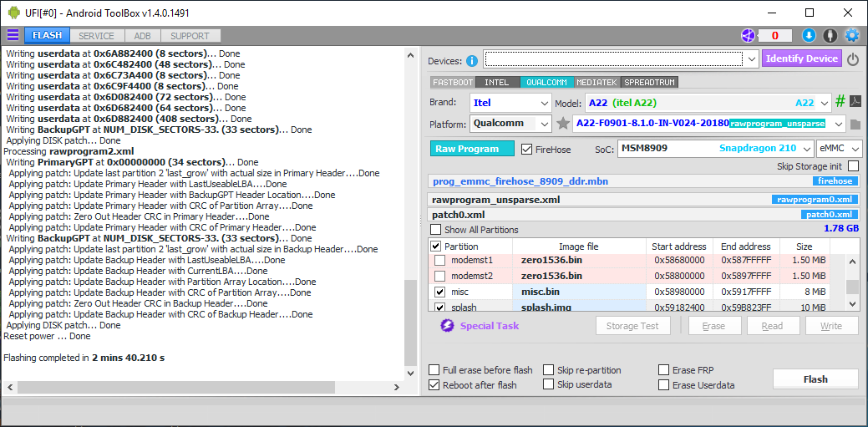The image size is (868, 427).
Task: Select the SPREADTRUM platform tab
Action: (649, 82)
